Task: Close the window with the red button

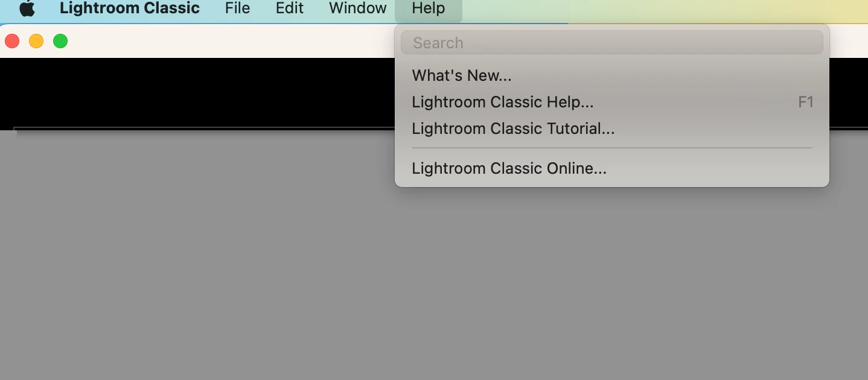Action: tap(12, 41)
